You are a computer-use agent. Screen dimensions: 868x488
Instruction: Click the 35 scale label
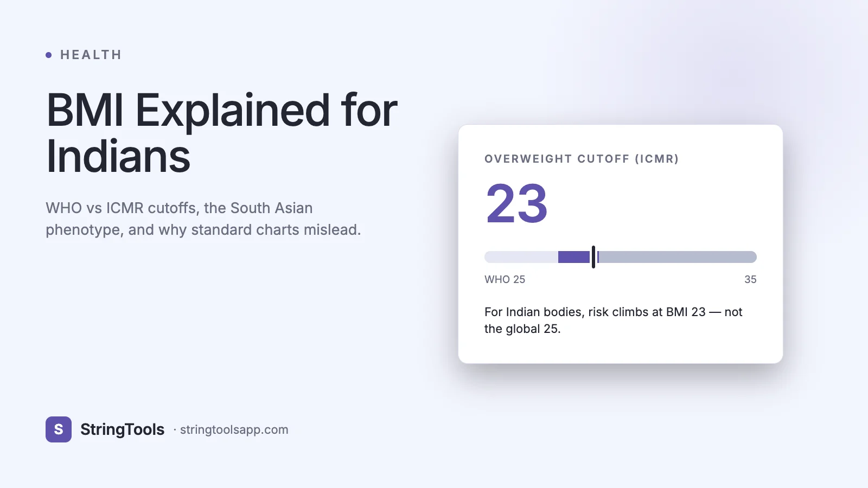(750, 279)
